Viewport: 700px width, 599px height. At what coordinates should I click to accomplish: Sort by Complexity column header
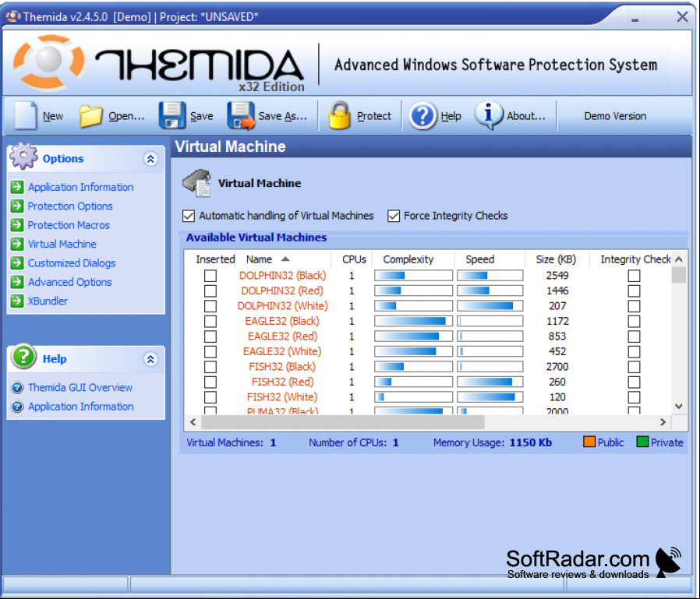(408, 259)
